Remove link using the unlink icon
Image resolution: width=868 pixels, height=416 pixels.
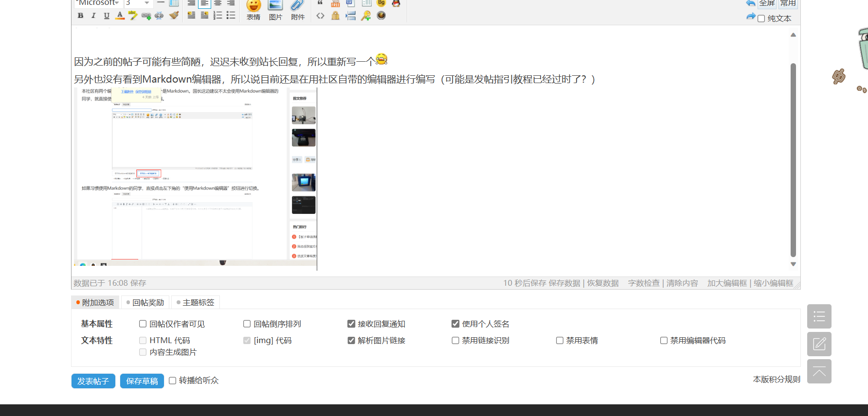point(159,16)
